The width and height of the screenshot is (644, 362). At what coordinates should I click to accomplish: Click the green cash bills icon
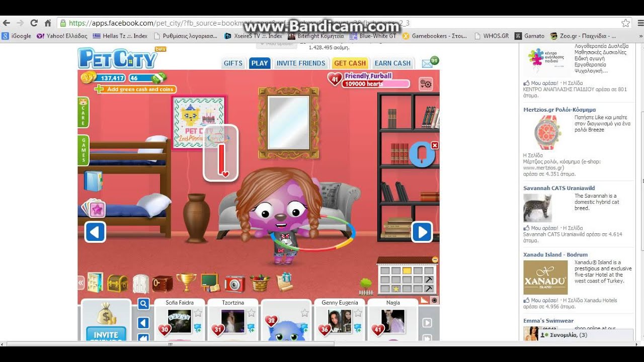pos(159,78)
